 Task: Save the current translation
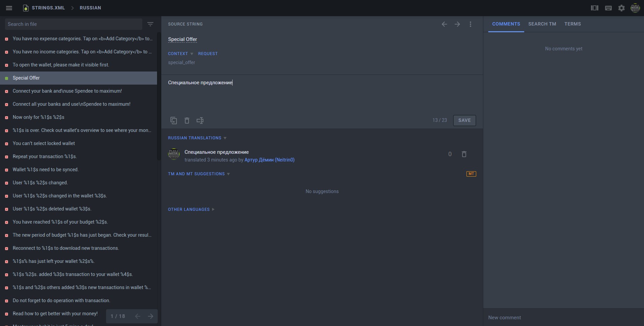click(464, 121)
